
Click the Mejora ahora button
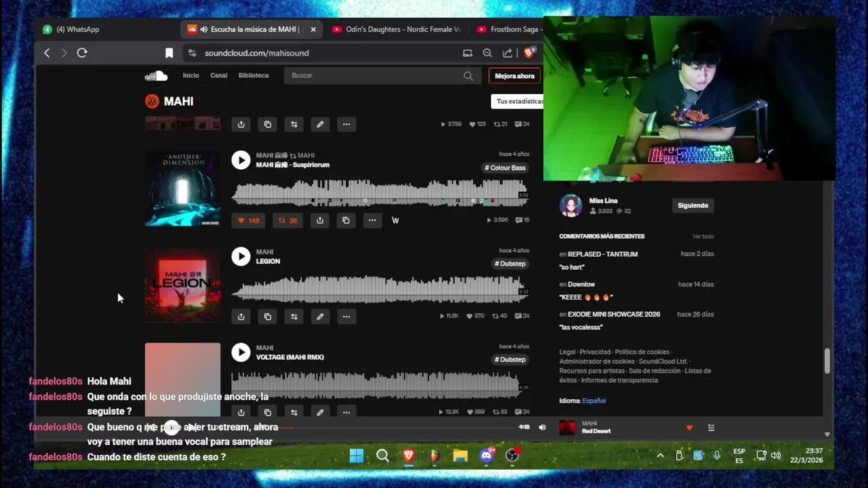pos(515,76)
